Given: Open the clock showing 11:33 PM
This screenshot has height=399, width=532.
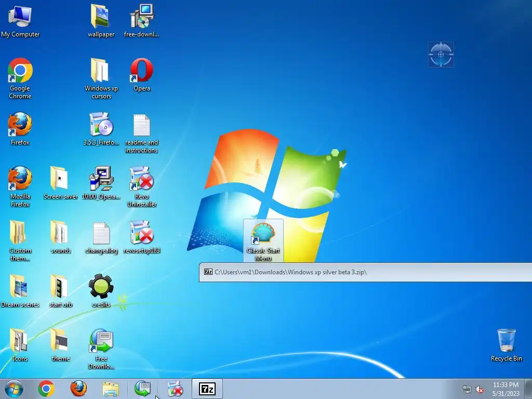Looking at the screenshot, I should (506, 389).
